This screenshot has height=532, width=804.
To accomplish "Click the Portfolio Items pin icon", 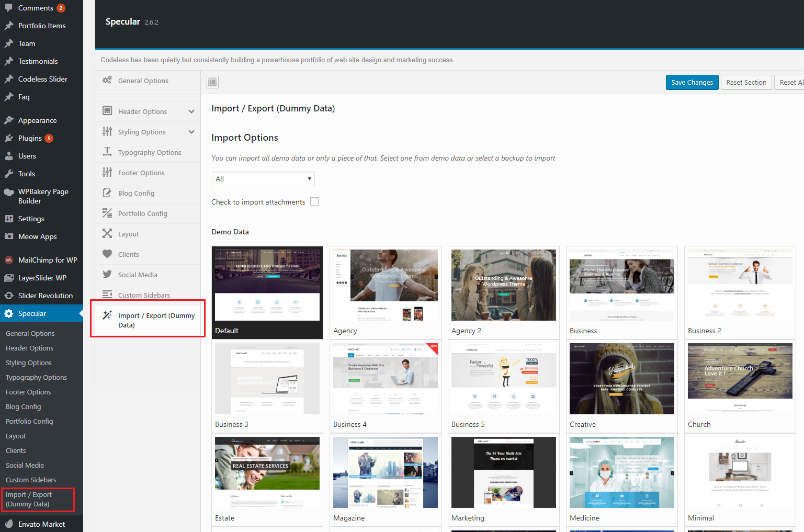I will click(x=9, y=26).
